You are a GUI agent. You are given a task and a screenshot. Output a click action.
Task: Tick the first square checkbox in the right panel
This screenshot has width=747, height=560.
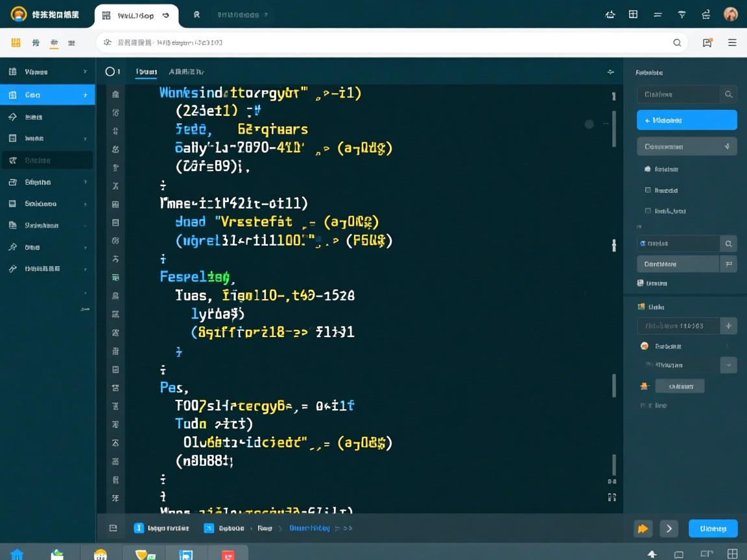648,191
